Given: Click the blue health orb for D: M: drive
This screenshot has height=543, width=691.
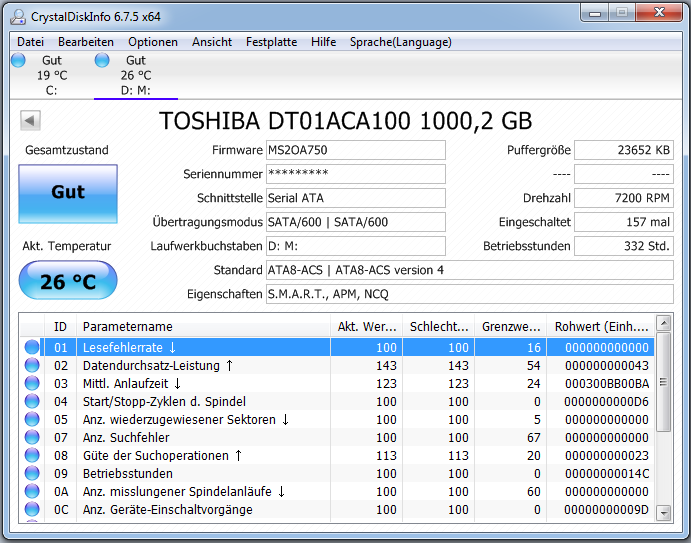Looking at the screenshot, I should [x=102, y=60].
